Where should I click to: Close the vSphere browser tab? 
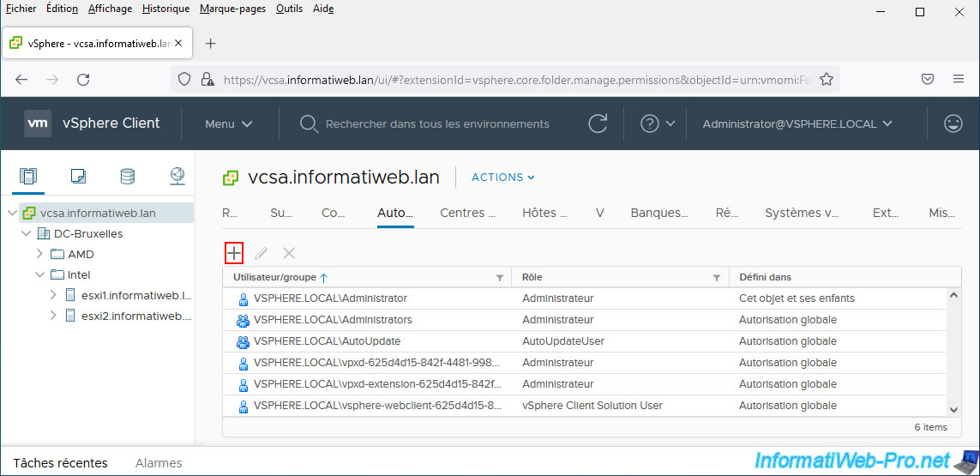point(178,43)
